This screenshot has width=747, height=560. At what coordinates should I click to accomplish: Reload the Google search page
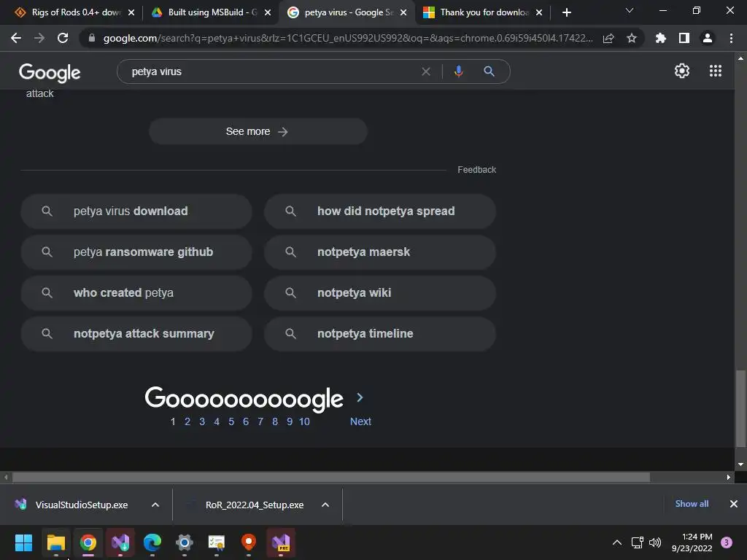[63, 38]
